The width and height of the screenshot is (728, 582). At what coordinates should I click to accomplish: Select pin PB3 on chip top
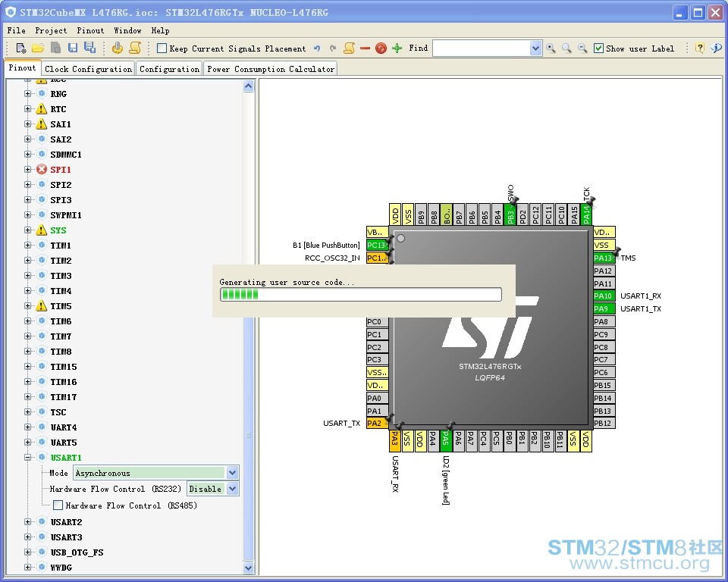pyautogui.click(x=510, y=214)
